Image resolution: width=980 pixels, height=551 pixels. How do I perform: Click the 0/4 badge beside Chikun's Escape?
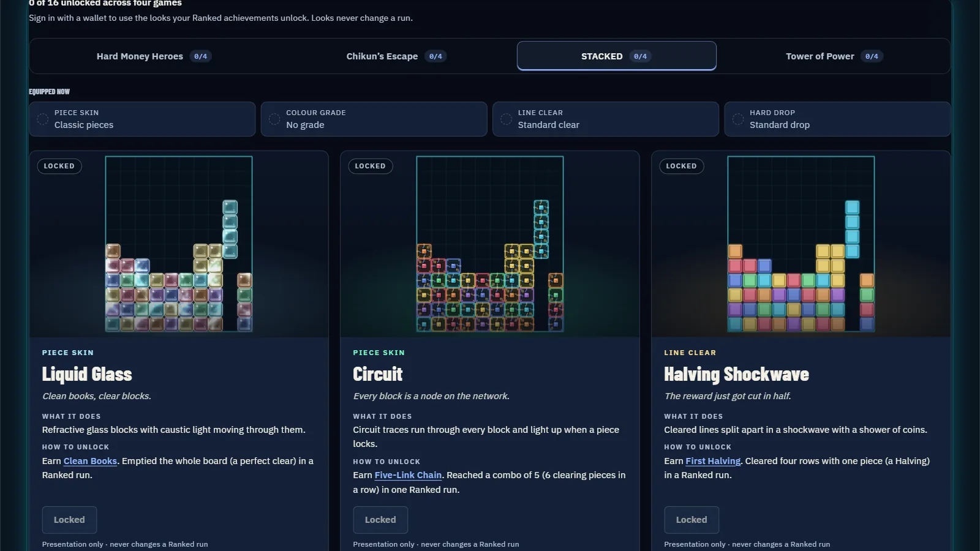[x=435, y=56]
